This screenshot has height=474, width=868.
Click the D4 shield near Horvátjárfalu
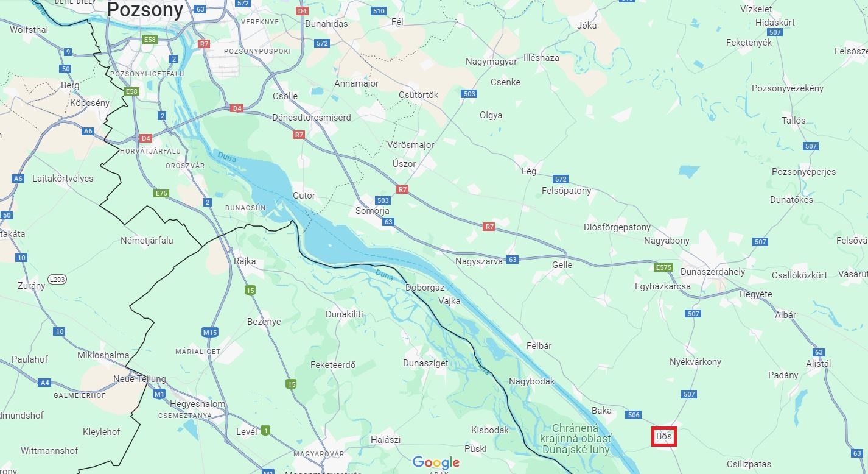145,138
